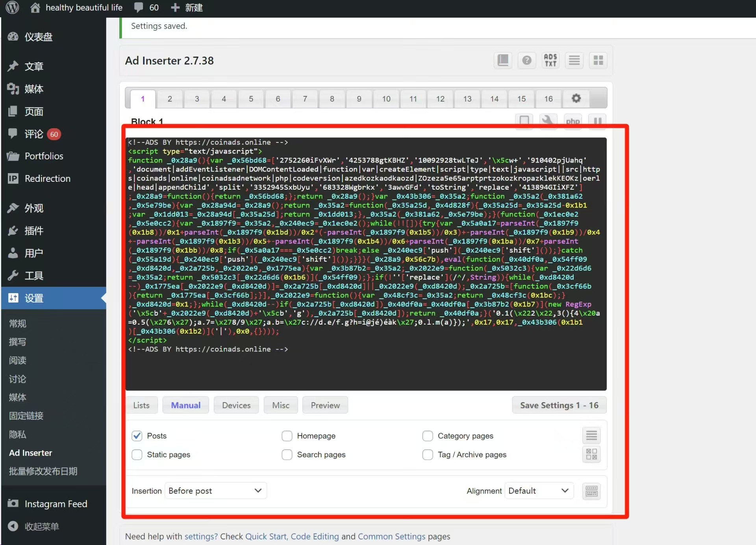Open the alignment keyboard icon button

[591, 491]
